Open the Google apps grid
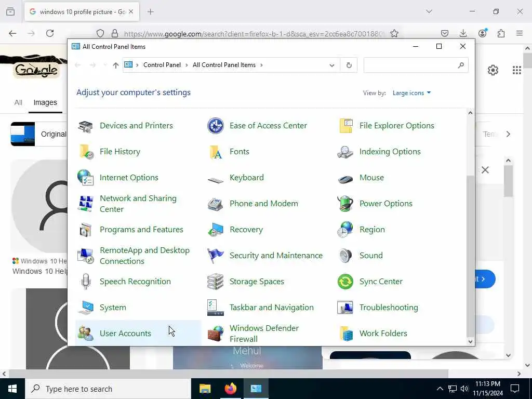Image resolution: width=532 pixels, height=399 pixels. pos(517,70)
